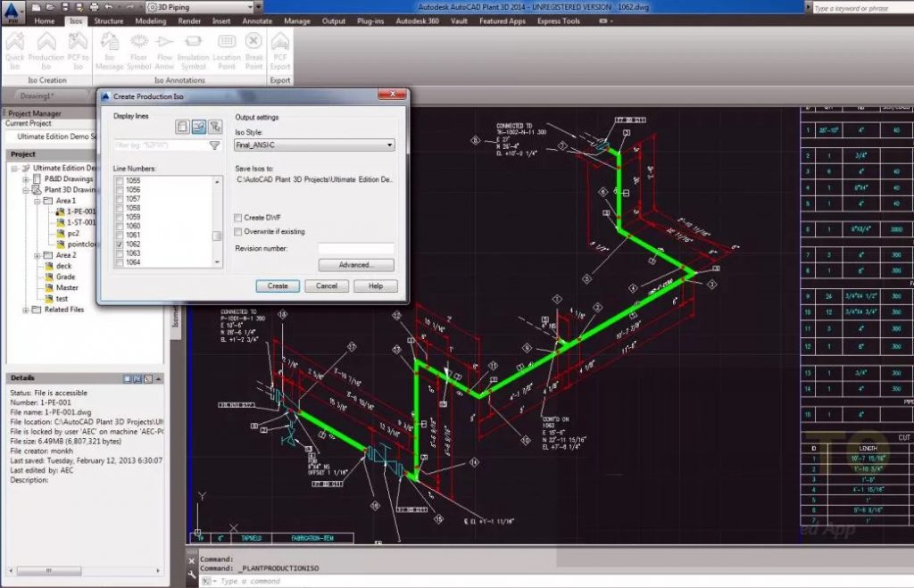The width and height of the screenshot is (914, 588).
Task: Click the X icon beside command line
Action: point(192,560)
